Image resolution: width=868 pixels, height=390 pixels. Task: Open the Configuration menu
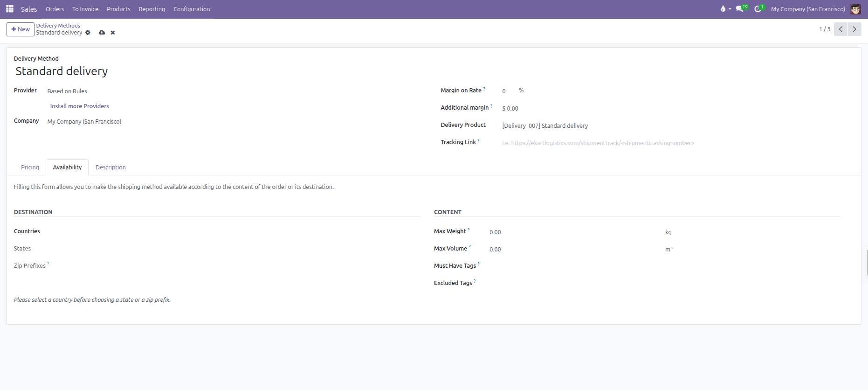(192, 9)
